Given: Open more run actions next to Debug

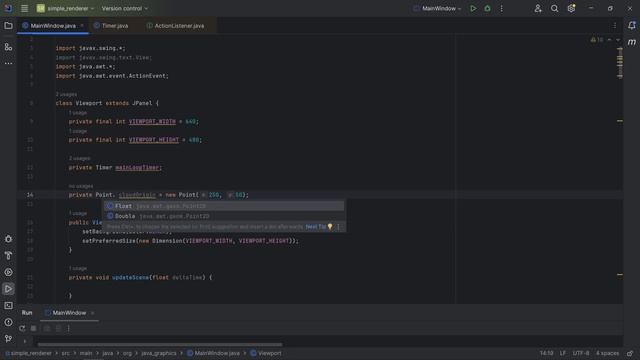Looking at the screenshot, I should click(x=502, y=8).
